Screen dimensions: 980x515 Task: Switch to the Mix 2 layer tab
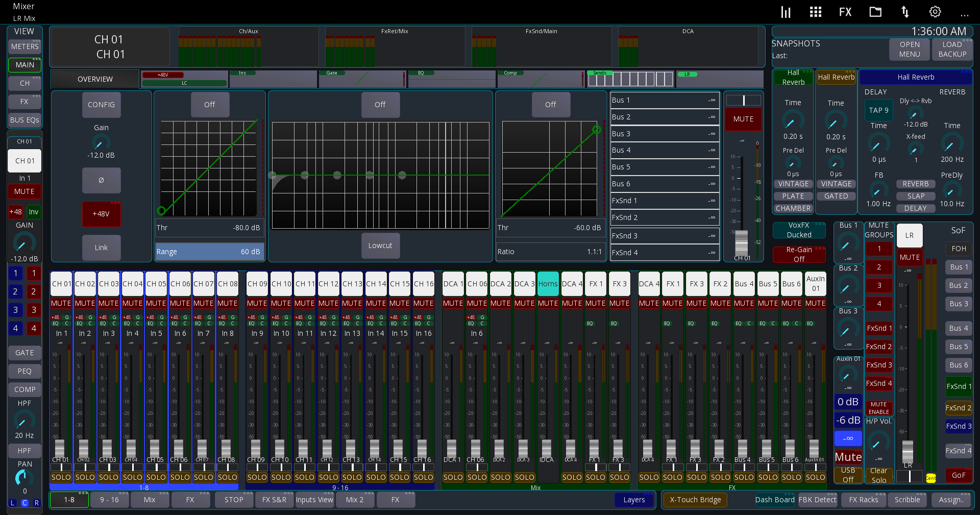tap(355, 500)
